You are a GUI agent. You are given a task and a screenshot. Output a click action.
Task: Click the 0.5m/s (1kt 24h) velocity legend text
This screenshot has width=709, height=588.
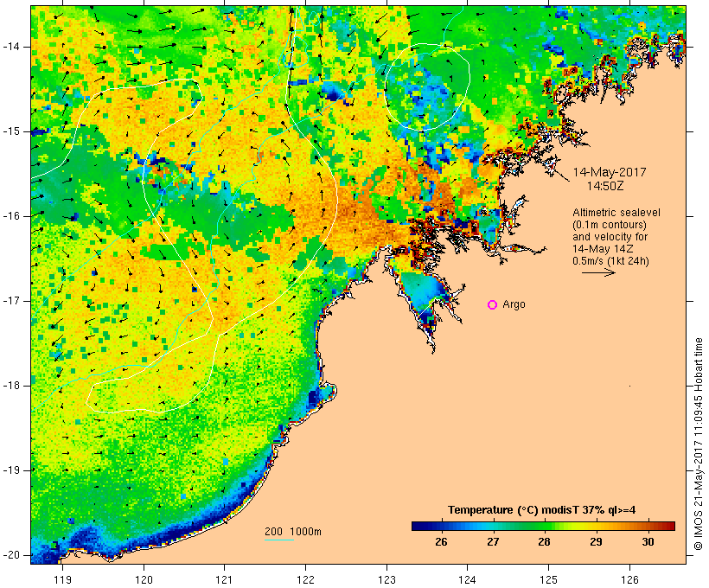click(610, 261)
